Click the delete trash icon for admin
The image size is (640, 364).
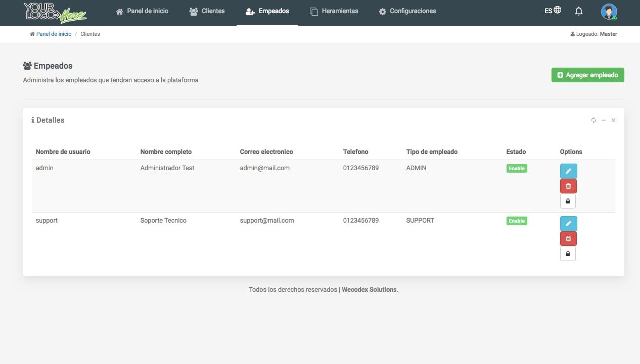568,186
